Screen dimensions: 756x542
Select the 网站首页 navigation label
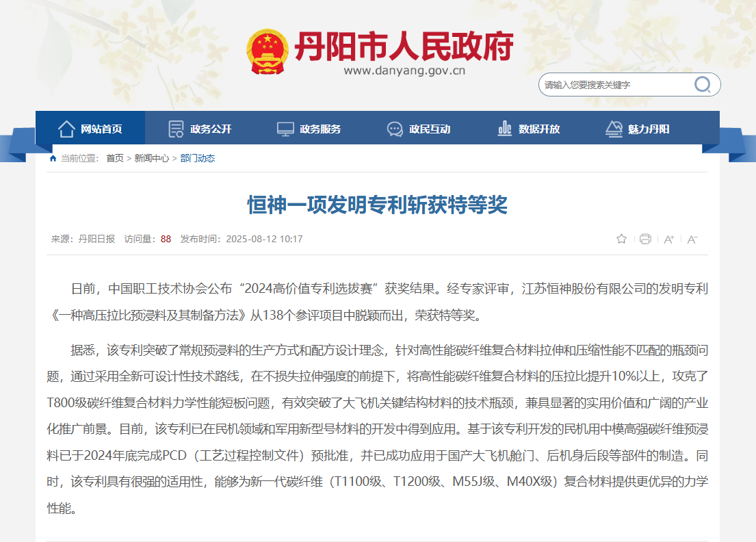[101, 129]
